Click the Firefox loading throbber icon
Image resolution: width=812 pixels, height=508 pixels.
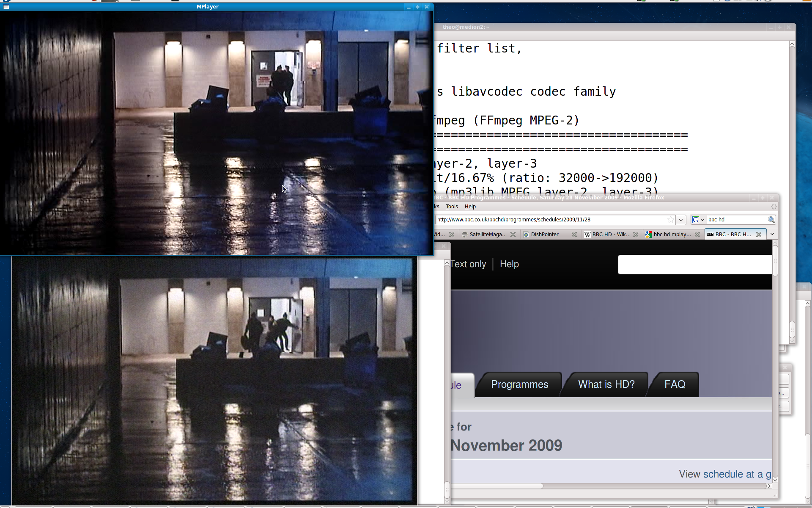pos(774,207)
